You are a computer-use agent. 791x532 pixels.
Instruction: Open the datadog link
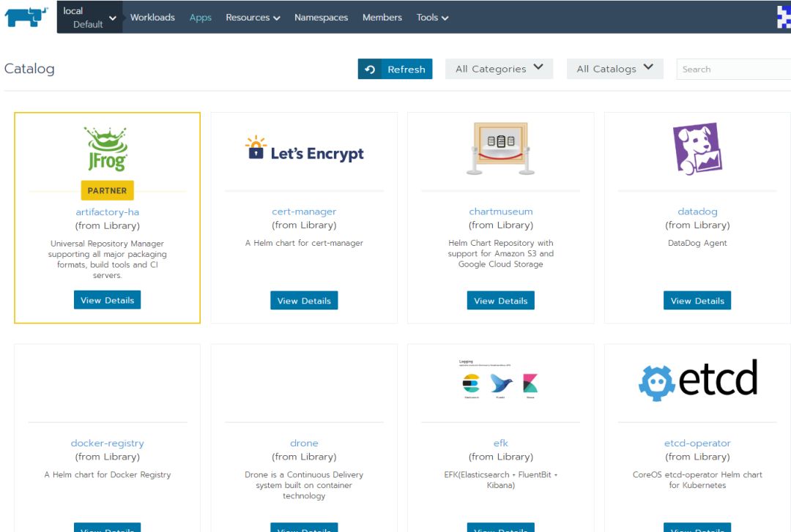pyautogui.click(x=697, y=211)
